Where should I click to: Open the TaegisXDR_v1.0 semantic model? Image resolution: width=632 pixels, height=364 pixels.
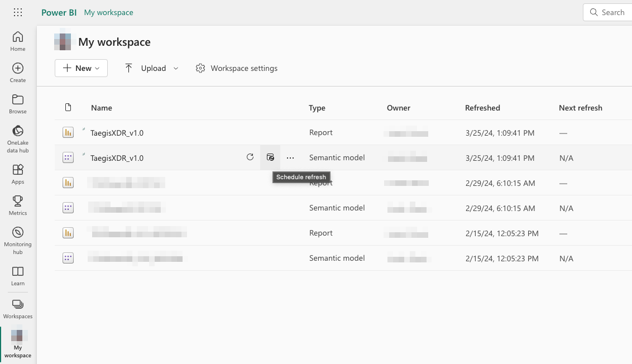pyautogui.click(x=117, y=158)
